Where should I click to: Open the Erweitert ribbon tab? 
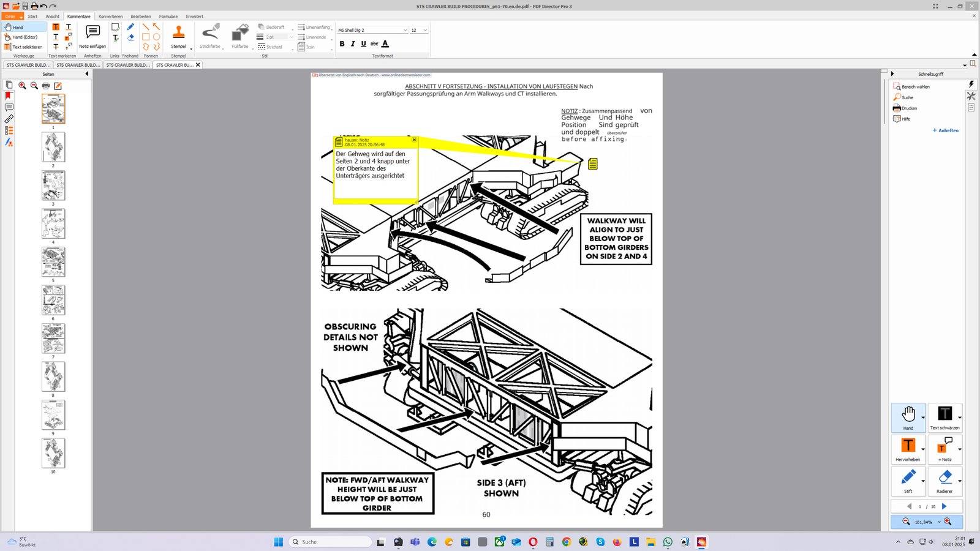coord(195,17)
